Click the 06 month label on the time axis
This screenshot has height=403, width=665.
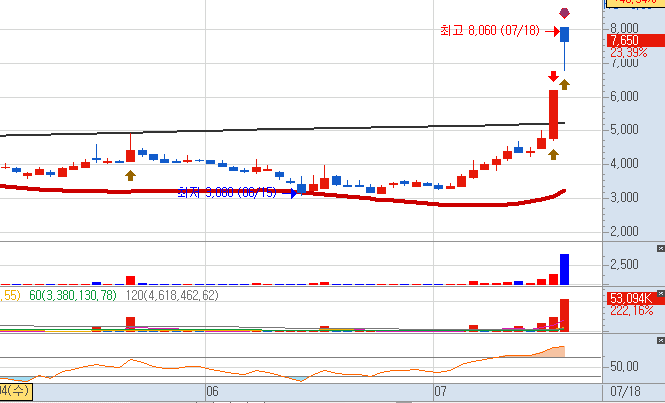(x=212, y=391)
